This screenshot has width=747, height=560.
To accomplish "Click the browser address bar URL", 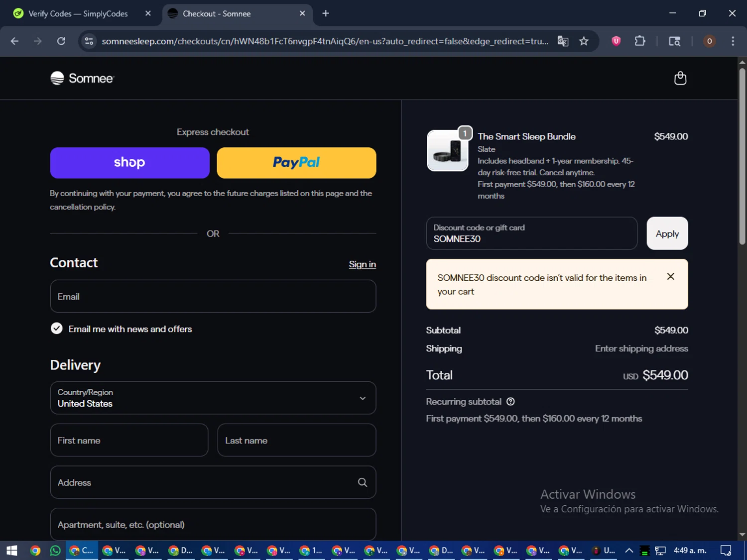I will [x=325, y=41].
